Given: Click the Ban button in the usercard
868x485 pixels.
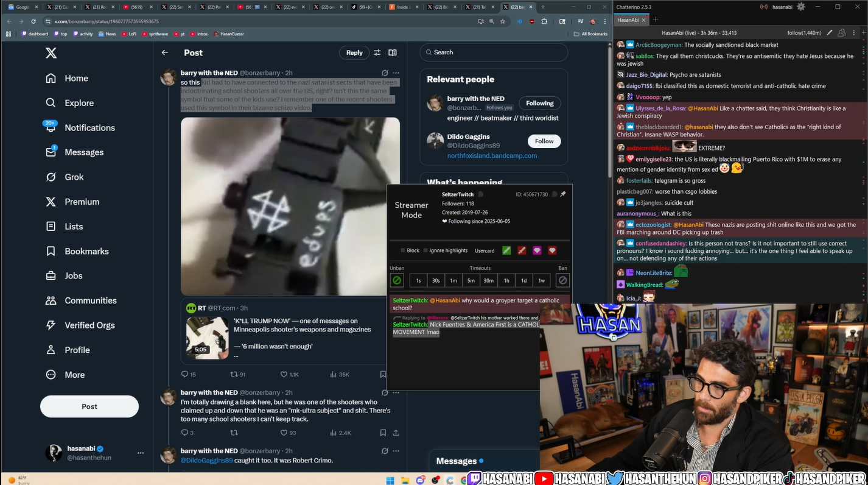Looking at the screenshot, I should point(563,280).
